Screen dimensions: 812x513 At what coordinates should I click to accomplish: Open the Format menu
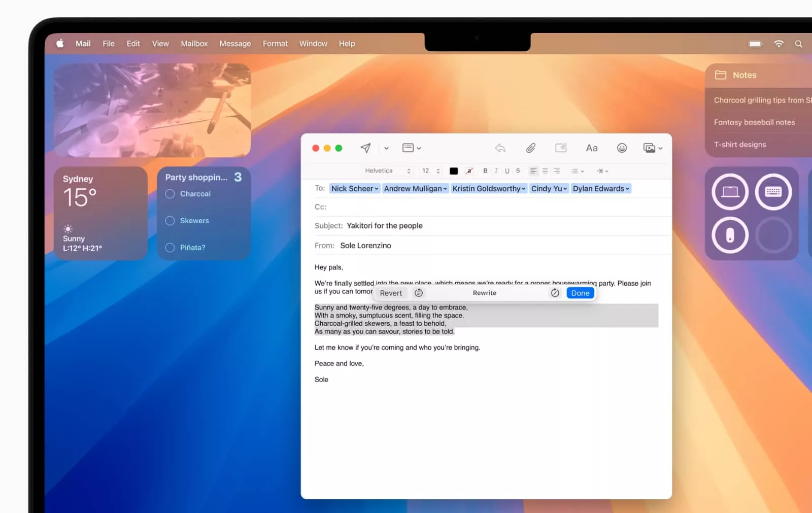coord(275,44)
